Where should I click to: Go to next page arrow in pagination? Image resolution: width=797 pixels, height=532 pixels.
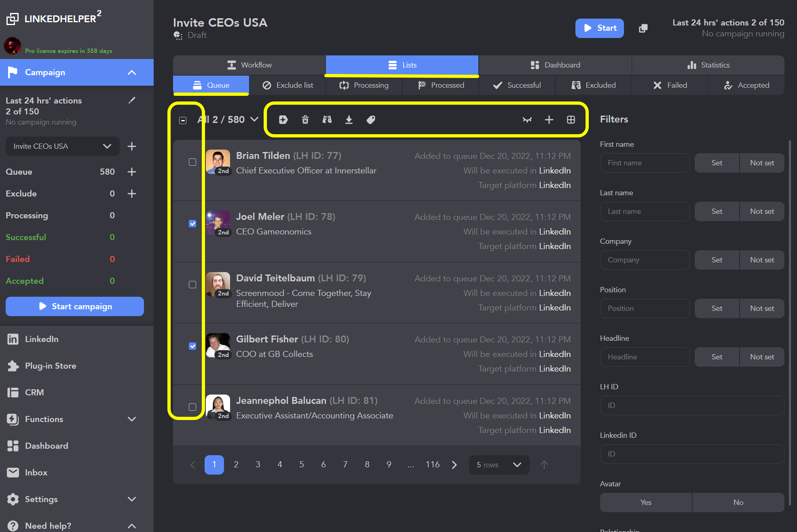455,465
